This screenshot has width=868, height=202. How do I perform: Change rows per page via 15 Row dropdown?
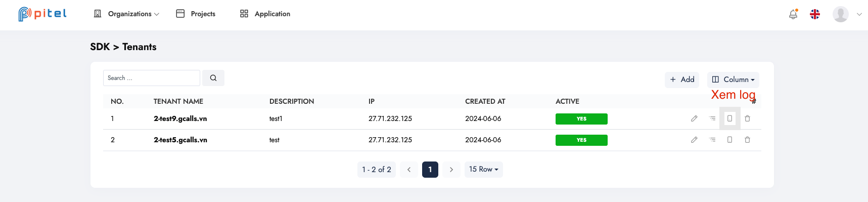[x=483, y=169]
